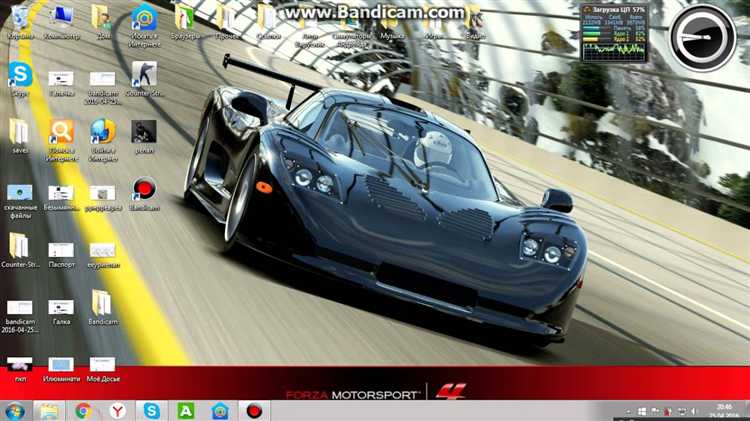Open File Explorer from the taskbar
This screenshot has width=750, height=421.
[49, 411]
